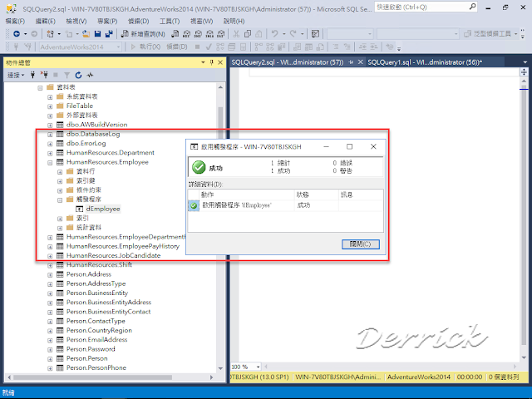Click the DMX query icon
This screenshot has width=532, height=399.
(x=198, y=33)
